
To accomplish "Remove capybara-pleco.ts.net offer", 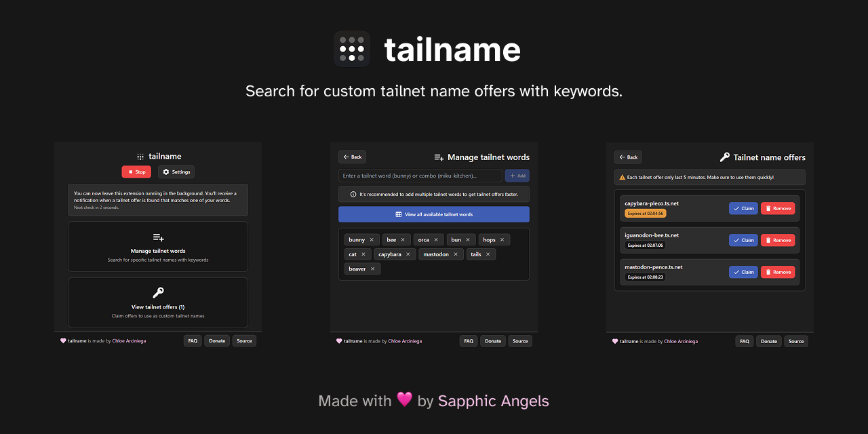I will 778,208.
